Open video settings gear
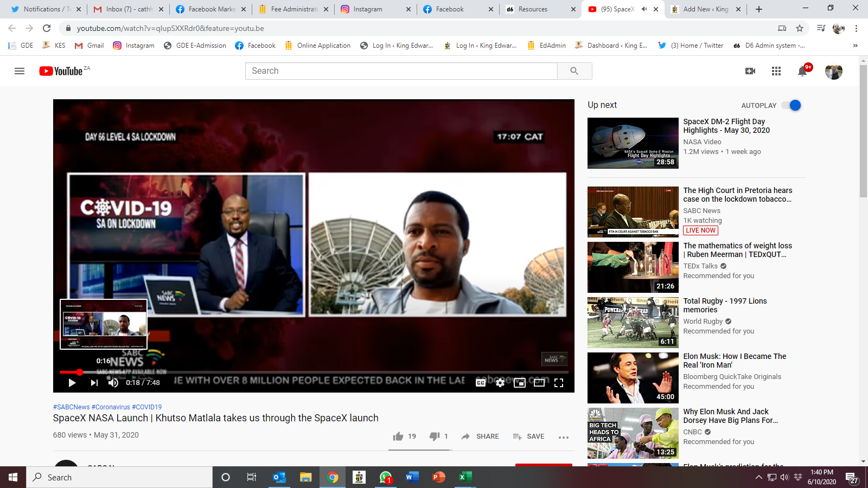868x488 pixels. click(500, 383)
